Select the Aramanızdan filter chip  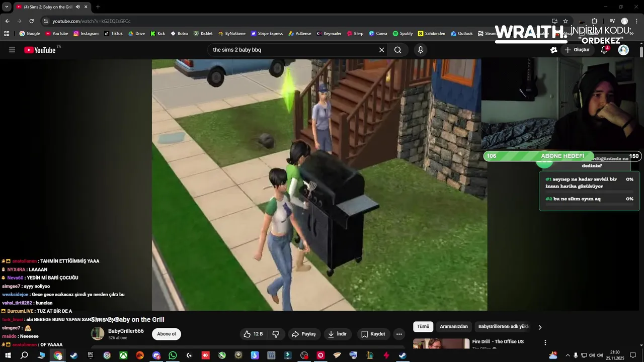454,327
